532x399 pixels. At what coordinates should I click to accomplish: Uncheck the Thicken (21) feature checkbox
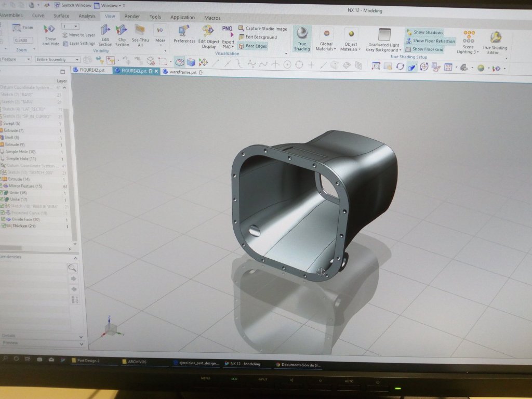click(x=4, y=226)
